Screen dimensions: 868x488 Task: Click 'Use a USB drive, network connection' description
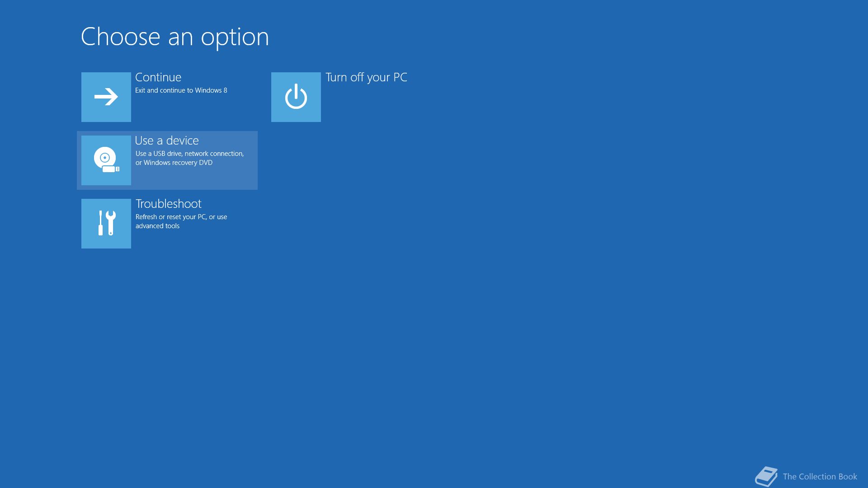[x=190, y=158]
